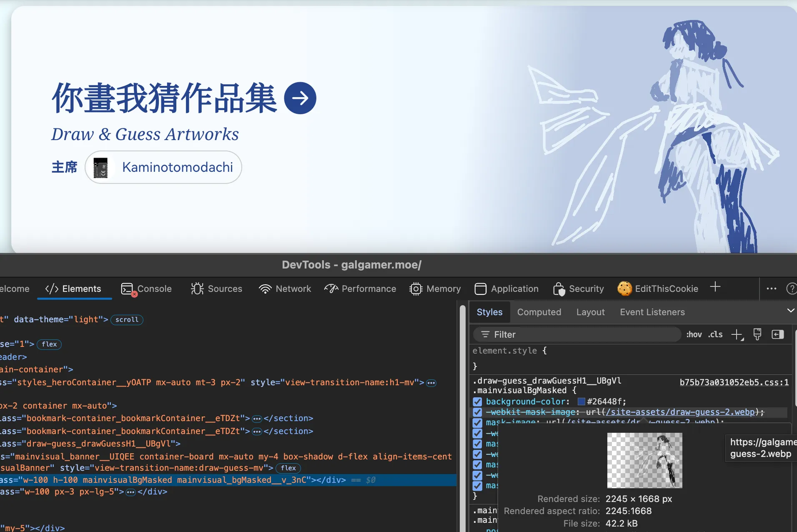Click the #26448f background color swatch
Image resolution: width=797 pixels, height=532 pixels.
[581, 402]
